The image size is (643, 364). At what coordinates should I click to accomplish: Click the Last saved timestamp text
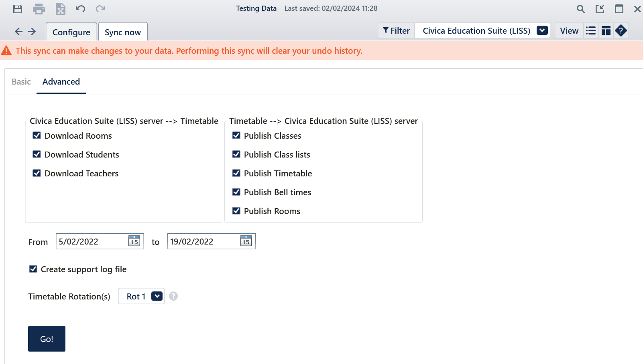click(331, 8)
